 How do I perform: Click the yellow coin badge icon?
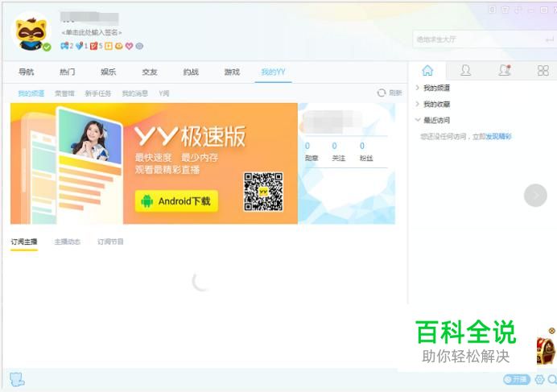pyautogui.click(x=119, y=46)
